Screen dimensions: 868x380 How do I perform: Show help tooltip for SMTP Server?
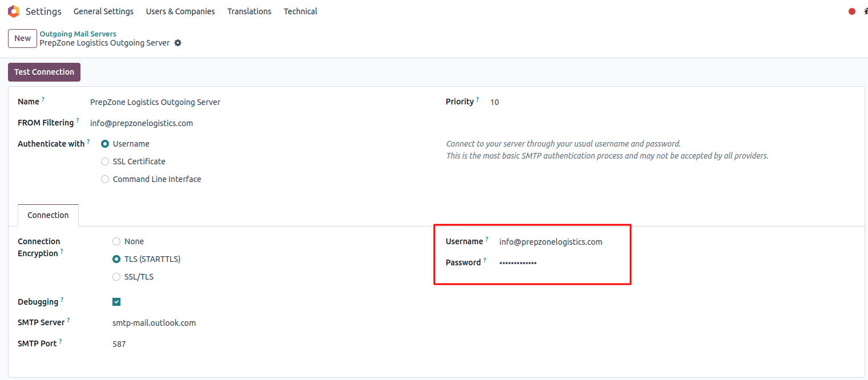pos(68,320)
